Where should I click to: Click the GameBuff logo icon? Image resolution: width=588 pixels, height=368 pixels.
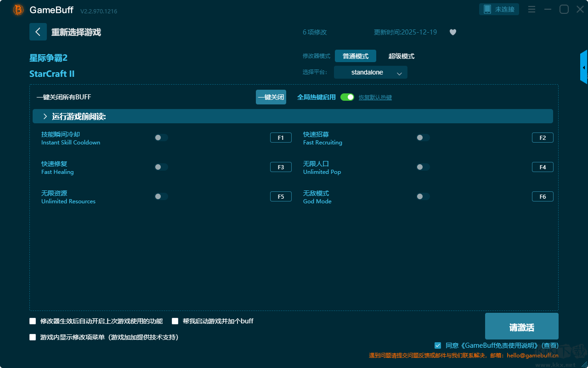(18, 10)
